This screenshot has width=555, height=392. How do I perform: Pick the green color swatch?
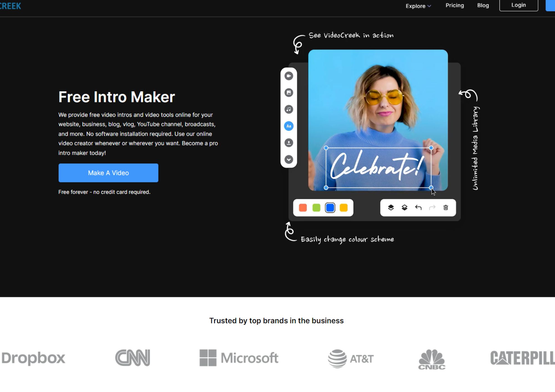point(316,208)
